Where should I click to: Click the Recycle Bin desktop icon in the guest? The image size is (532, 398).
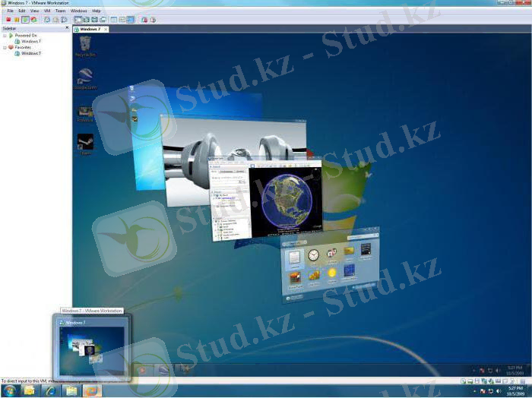(85, 44)
